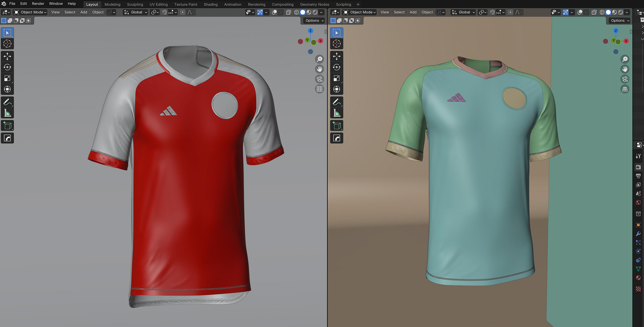644x327 pixels.
Task: Toggle camera view in left viewport
Action: pos(320,79)
